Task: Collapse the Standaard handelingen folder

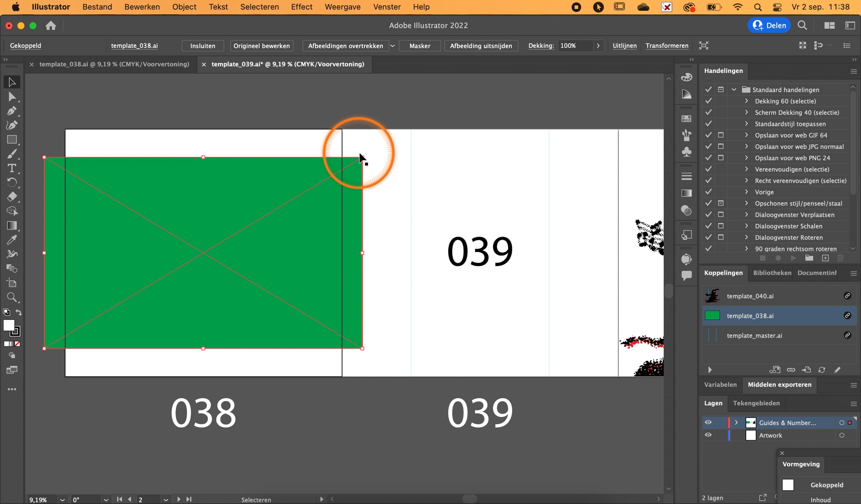Action: [x=734, y=90]
